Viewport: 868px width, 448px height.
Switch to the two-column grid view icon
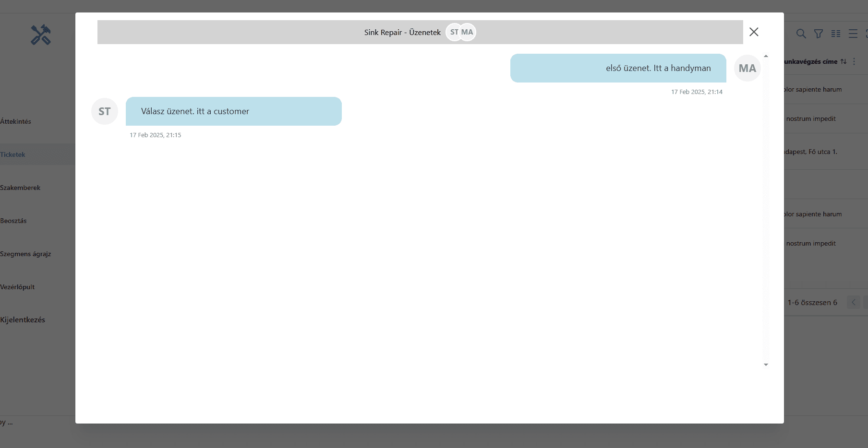[836, 34]
